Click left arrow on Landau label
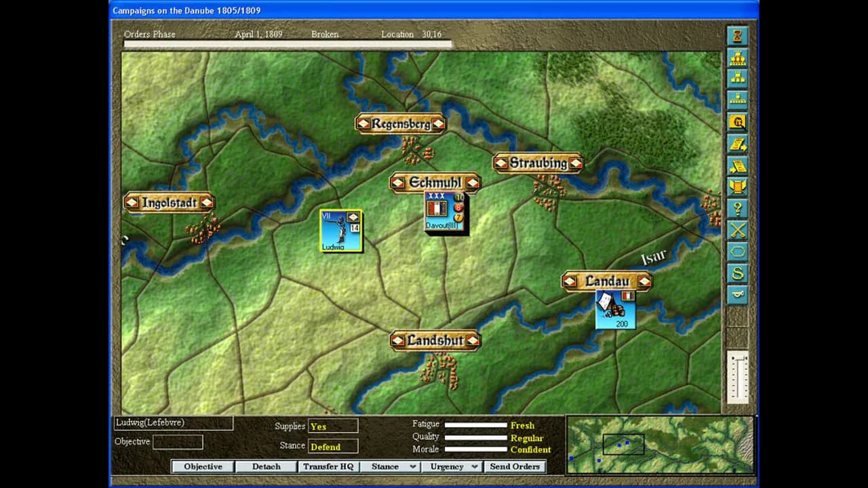This screenshot has height=488, width=868. tap(571, 281)
